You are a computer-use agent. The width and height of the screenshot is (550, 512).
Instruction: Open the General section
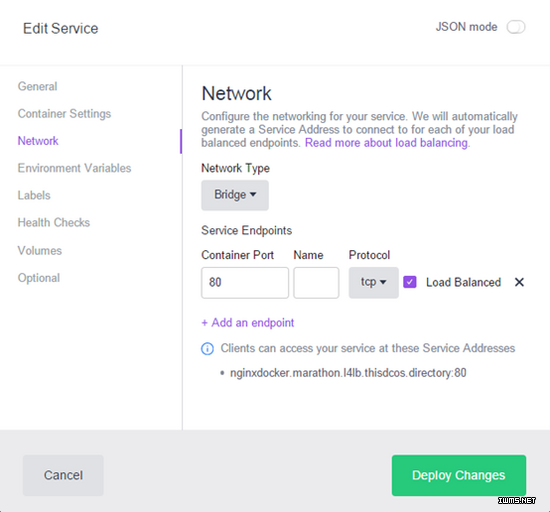[x=38, y=86]
